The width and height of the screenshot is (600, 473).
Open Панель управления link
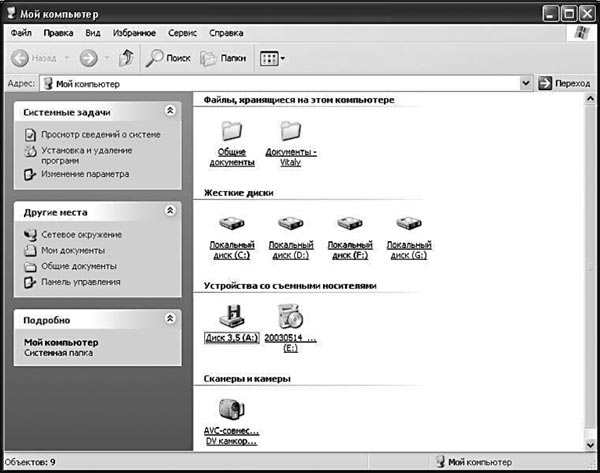[81, 282]
